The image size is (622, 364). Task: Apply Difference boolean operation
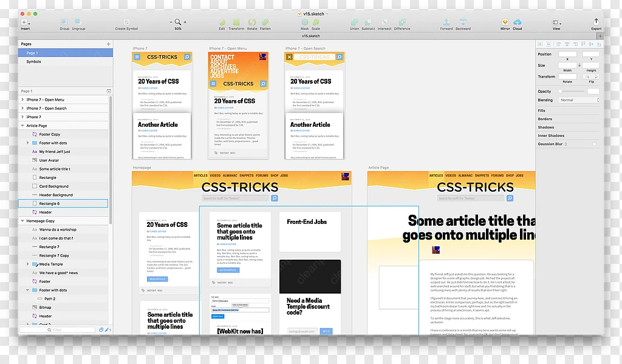tap(402, 22)
